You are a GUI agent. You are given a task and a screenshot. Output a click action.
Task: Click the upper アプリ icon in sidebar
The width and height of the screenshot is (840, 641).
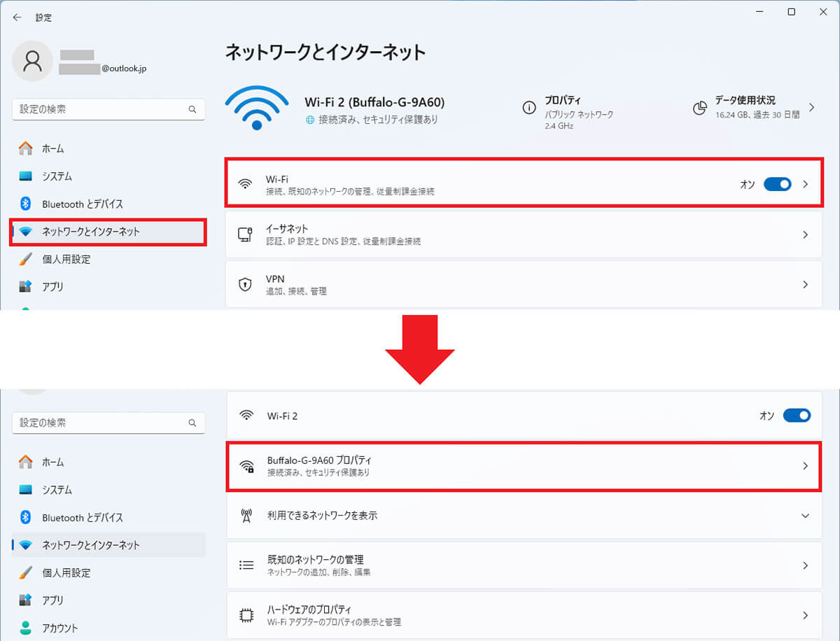pos(26,286)
